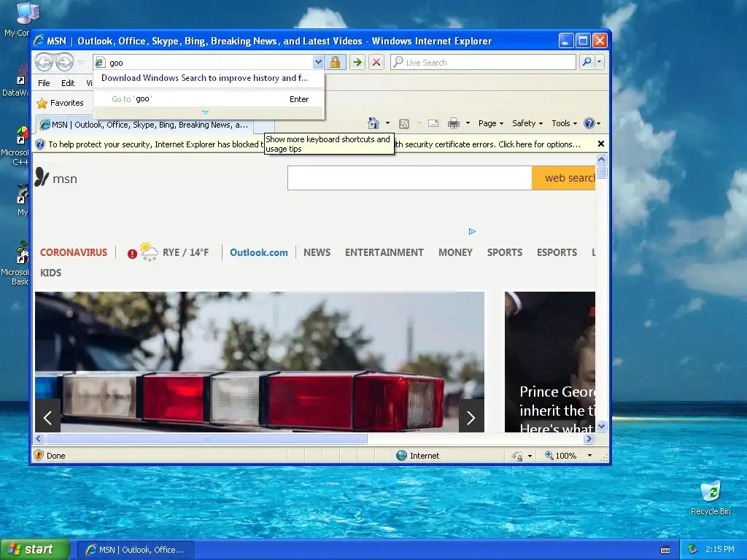Show next slide in the carousel

[471, 417]
